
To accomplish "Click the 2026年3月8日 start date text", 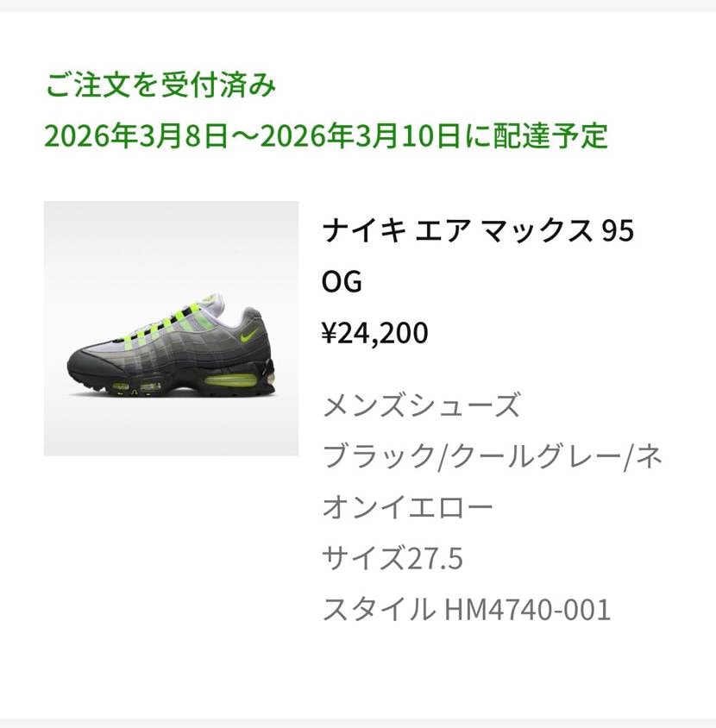I will click(x=136, y=135).
